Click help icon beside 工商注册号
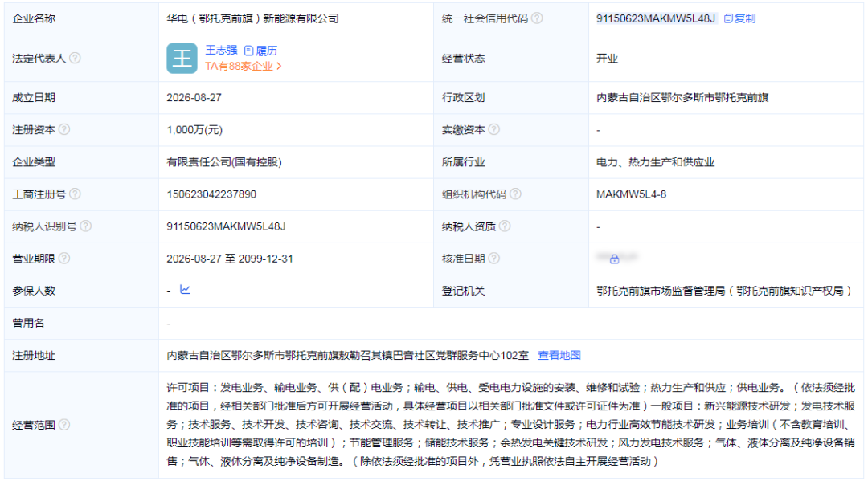 tap(76, 194)
